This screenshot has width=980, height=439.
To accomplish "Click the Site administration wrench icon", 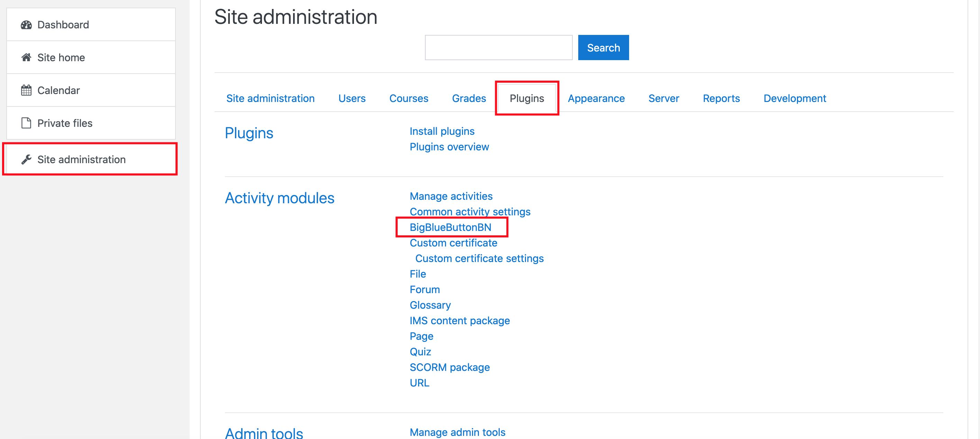I will 26,159.
